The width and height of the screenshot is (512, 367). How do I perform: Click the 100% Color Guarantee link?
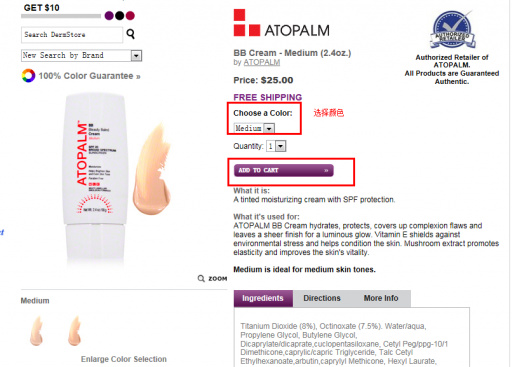tap(89, 76)
